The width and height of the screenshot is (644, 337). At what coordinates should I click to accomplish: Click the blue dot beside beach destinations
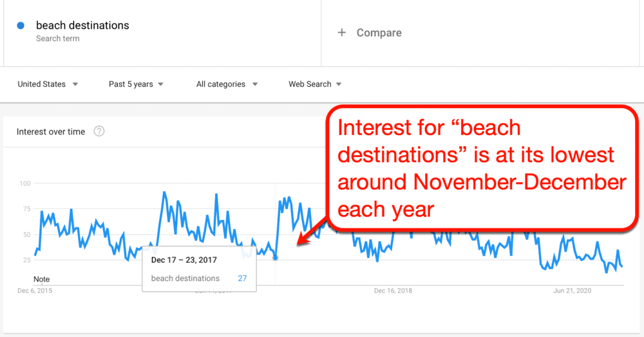21,26
